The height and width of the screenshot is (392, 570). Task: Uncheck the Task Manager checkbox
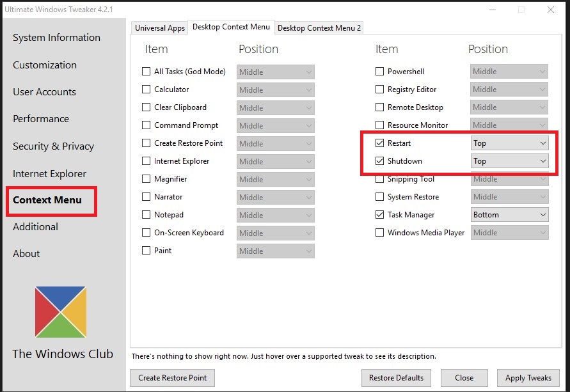(x=379, y=214)
